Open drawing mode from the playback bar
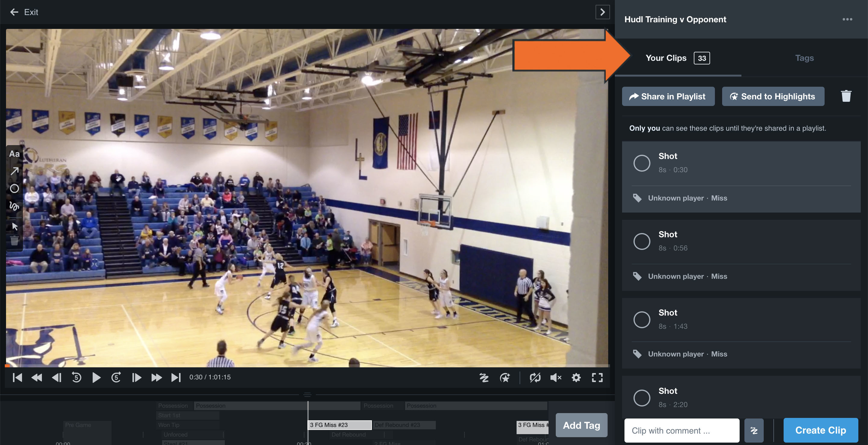This screenshot has width=868, height=445. click(x=484, y=377)
